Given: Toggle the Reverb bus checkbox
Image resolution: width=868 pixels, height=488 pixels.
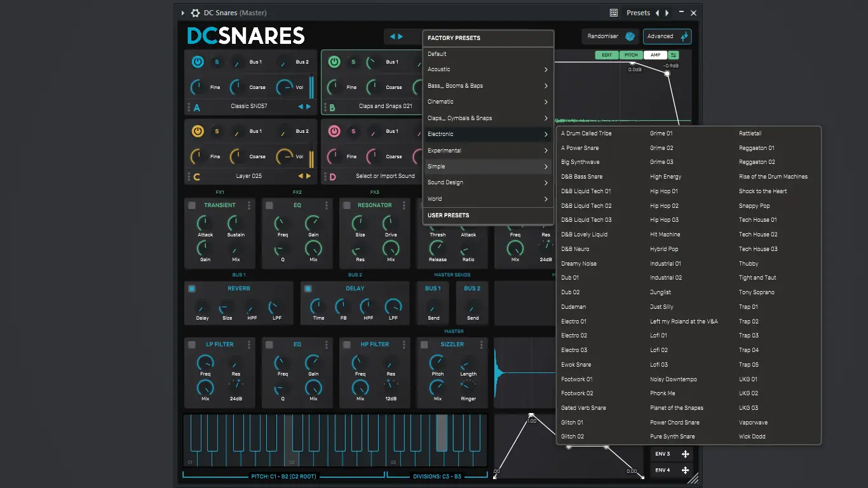Looking at the screenshot, I should point(191,288).
